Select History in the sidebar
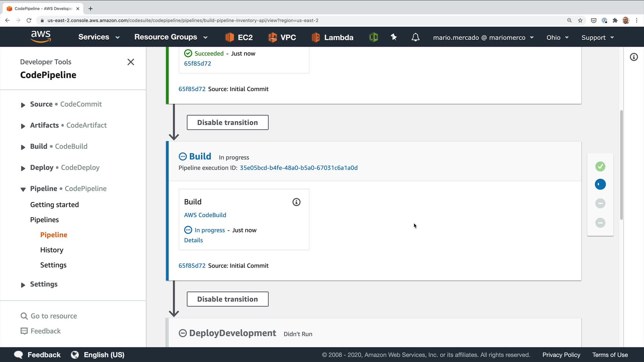Image resolution: width=644 pixels, height=362 pixels. point(52,250)
